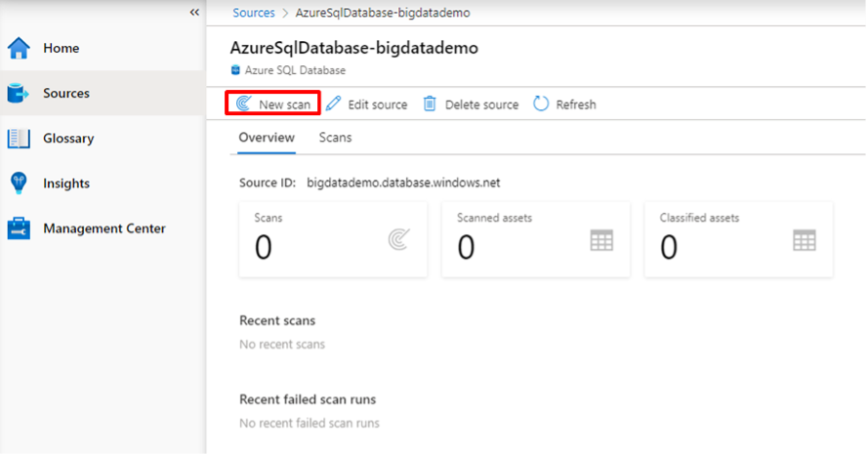This screenshot has height=455, width=868.
Task: Click the AzureSqlDatabase-bigdatademo page title
Action: pyautogui.click(x=354, y=48)
